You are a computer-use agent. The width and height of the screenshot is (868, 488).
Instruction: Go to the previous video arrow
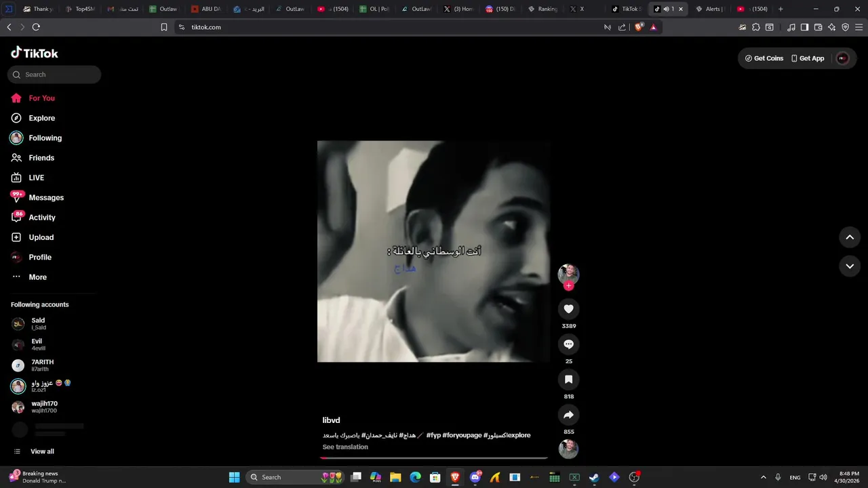(850, 237)
